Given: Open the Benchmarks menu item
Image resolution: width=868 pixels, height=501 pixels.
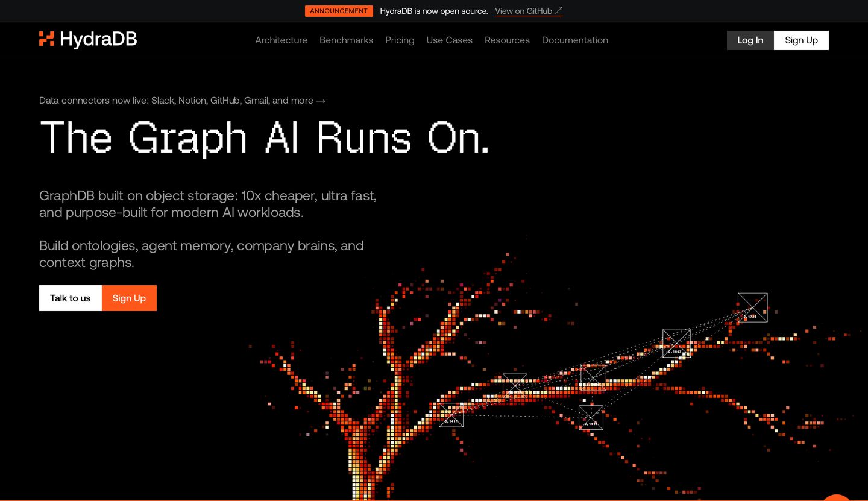Looking at the screenshot, I should pyautogui.click(x=346, y=40).
